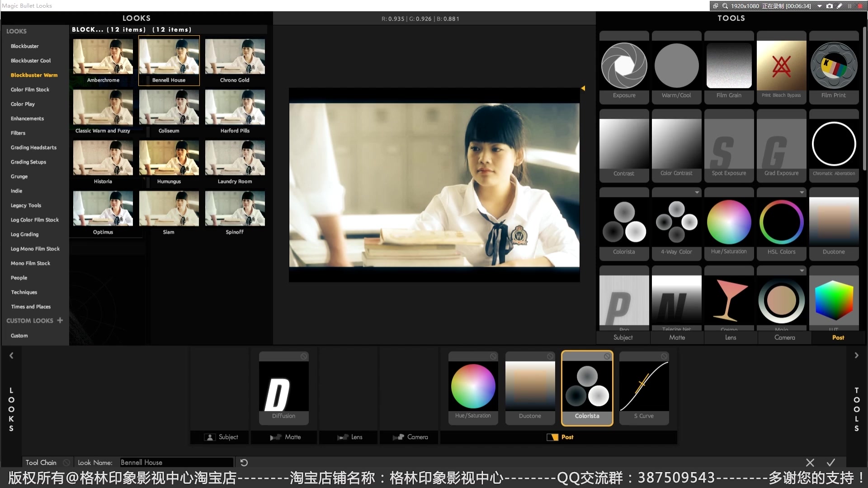The height and width of the screenshot is (488, 868).
Task: Select Hue/Saturation tool in the chain
Action: (x=473, y=389)
